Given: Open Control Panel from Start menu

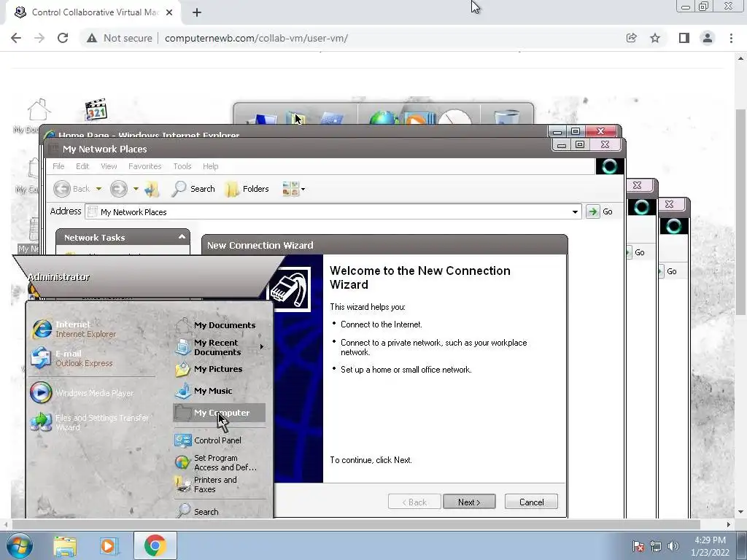Looking at the screenshot, I should pos(208,440).
